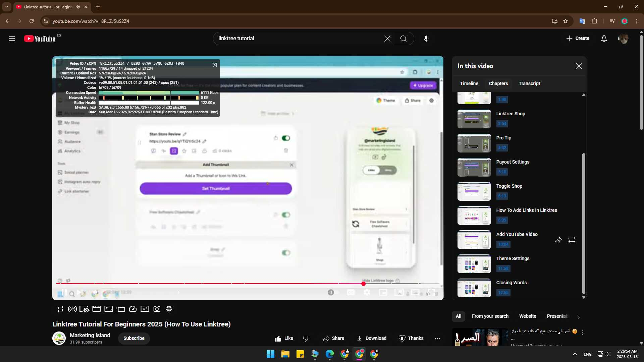Open the notifications bell
This screenshot has width=644, height=362.
604,39
